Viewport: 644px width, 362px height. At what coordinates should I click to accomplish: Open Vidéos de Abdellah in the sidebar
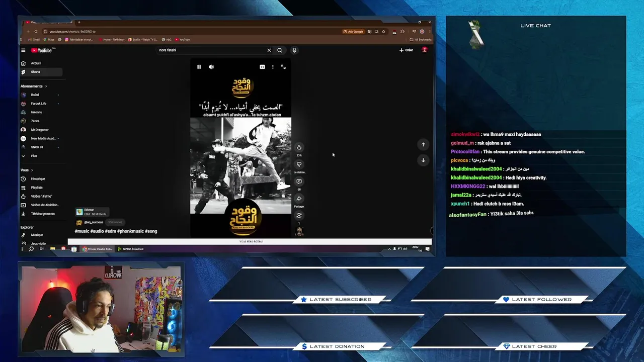[x=40, y=205]
